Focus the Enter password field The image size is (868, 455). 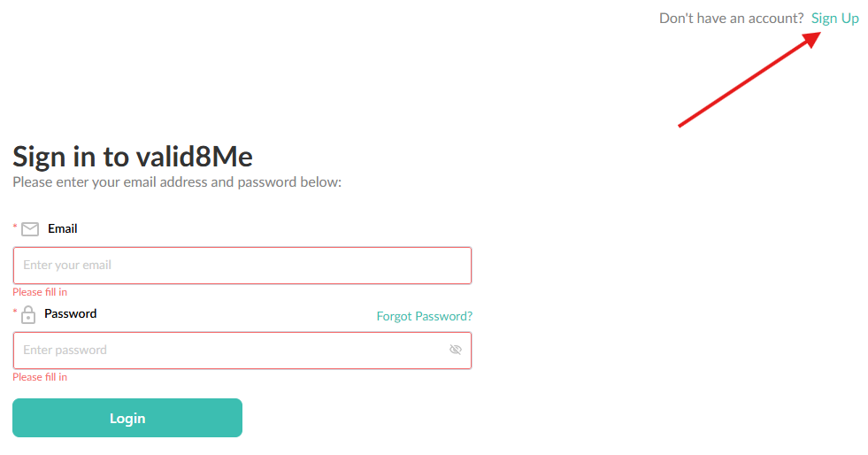point(242,351)
